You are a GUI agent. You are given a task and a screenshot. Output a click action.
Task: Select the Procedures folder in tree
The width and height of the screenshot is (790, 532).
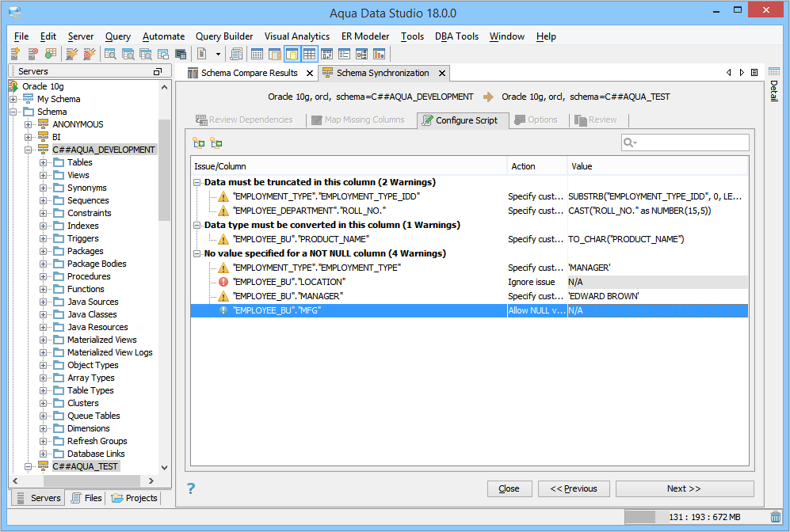point(89,276)
